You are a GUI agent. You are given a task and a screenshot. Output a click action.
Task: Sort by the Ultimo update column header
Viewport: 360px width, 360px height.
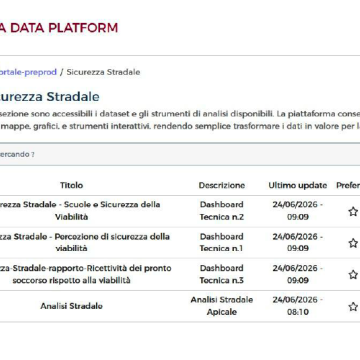point(298,185)
